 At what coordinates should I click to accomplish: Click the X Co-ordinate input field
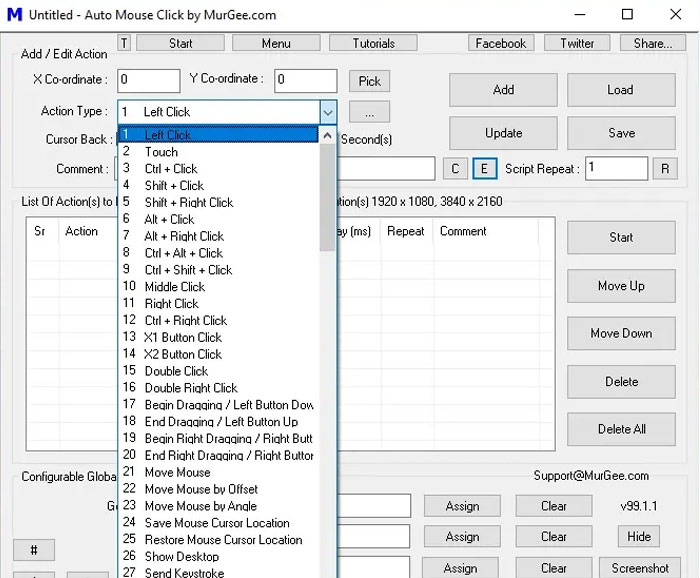[149, 80]
